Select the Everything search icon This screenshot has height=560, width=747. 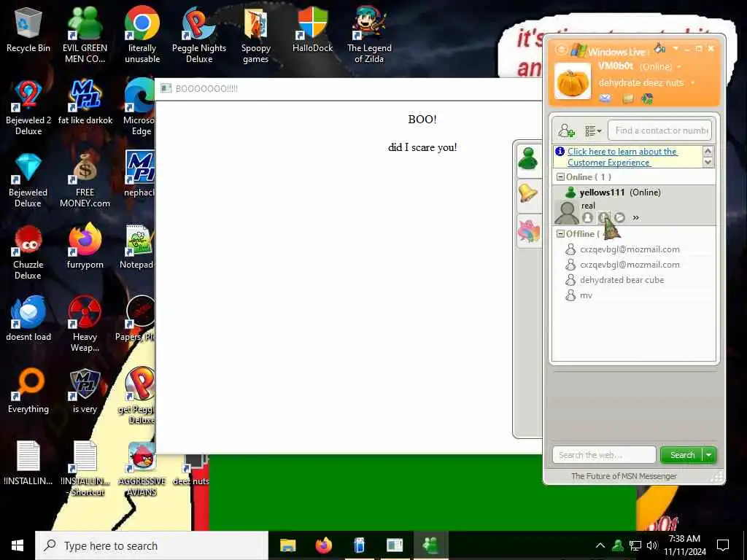28,391
